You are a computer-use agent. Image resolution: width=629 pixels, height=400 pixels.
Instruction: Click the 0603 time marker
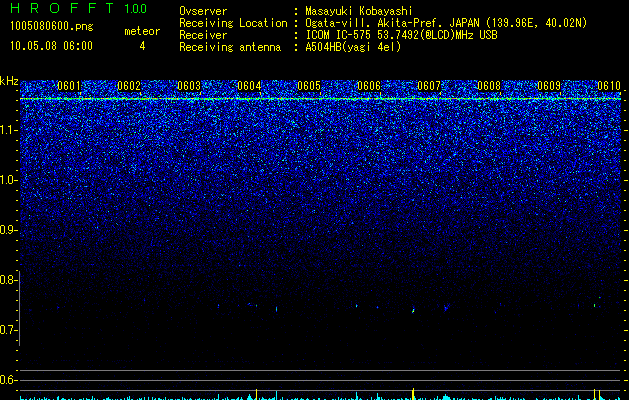click(x=189, y=86)
